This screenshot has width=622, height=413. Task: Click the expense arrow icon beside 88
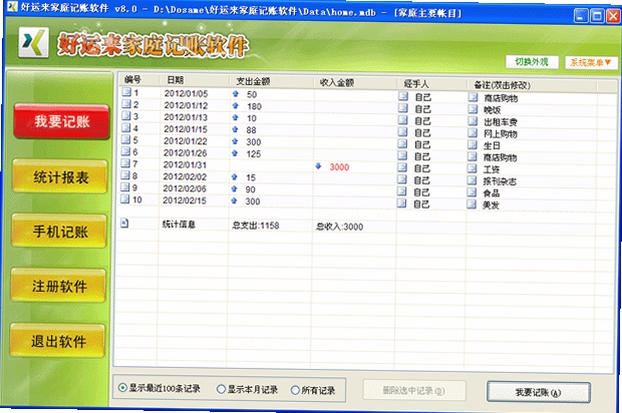235,129
